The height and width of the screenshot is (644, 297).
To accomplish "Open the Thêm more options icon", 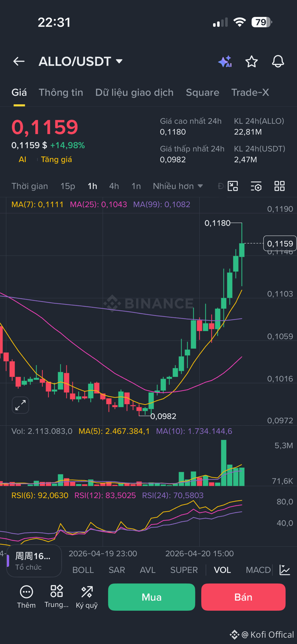I will [x=26, y=597].
